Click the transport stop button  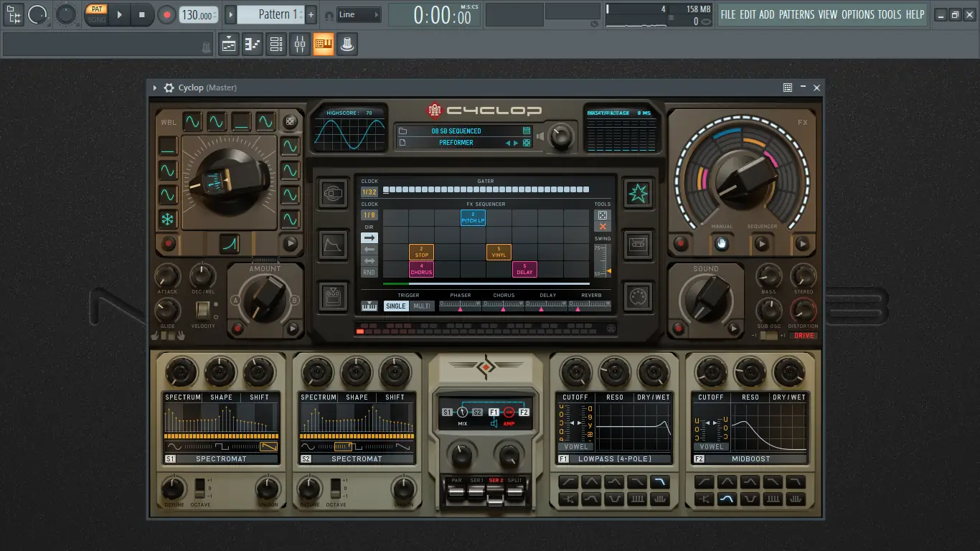pyautogui.click(x=142, y=14)
